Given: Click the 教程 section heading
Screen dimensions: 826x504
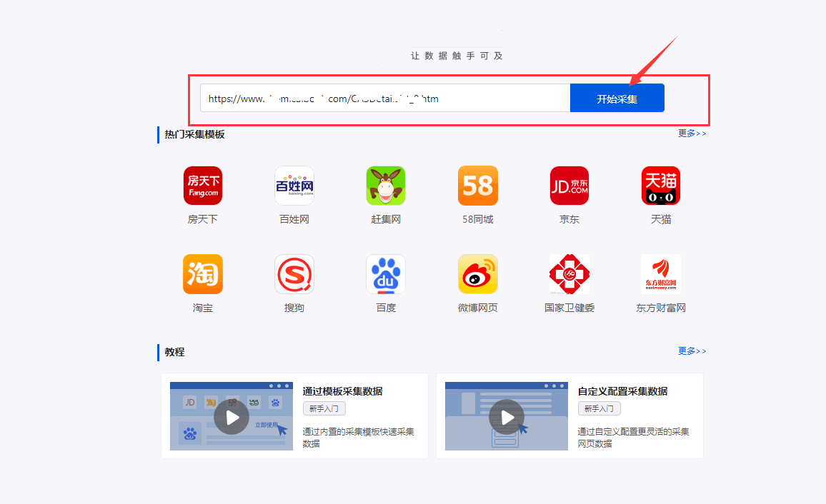Looking at the screenshot, I should pyautogui.click(x=174, y=352).
